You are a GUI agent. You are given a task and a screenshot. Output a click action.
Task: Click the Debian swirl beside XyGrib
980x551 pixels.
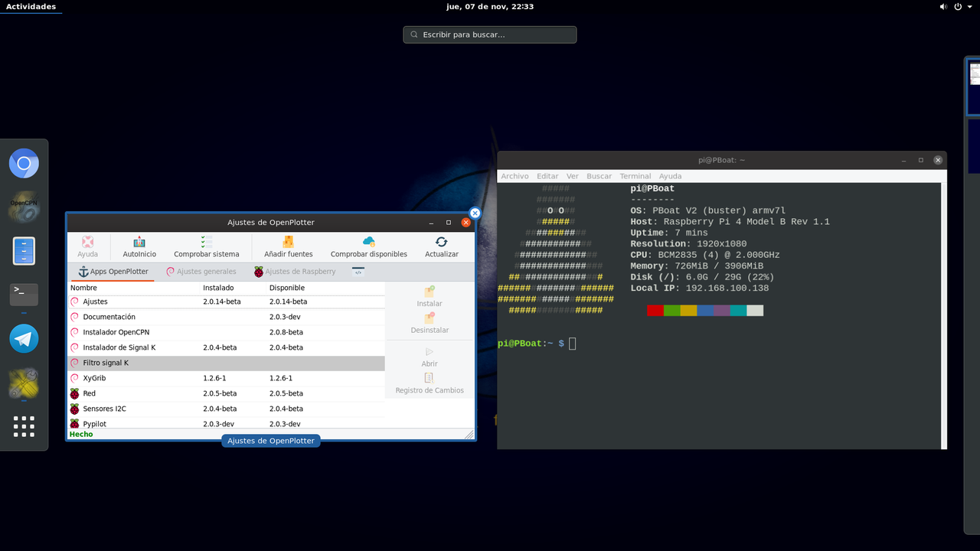click(x=74, y=378)
